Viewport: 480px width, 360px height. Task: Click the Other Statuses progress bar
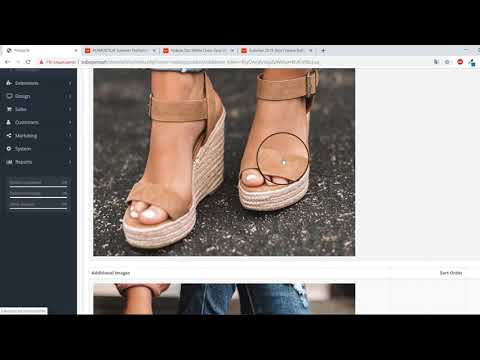click(x=38, y=208)
